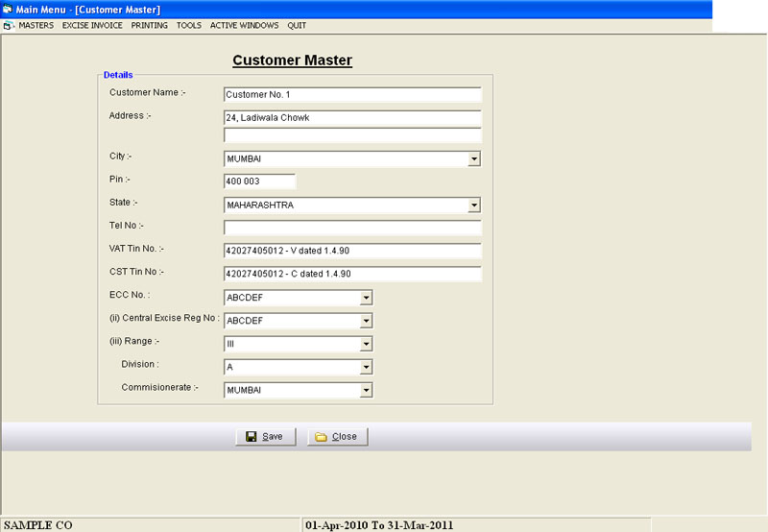The width and height of the screenshot is (768, 532).
Task: Click the Commisionerate label
Action: click(159, 388)
